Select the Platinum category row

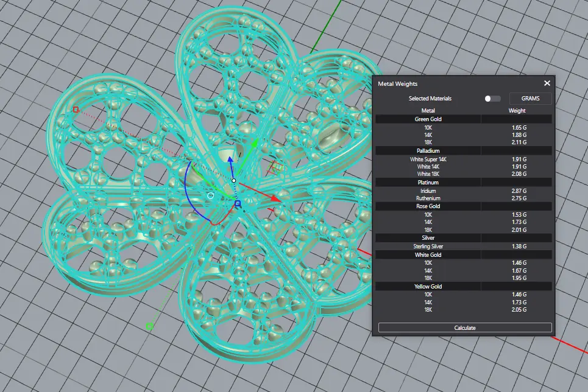click(464, 183)
